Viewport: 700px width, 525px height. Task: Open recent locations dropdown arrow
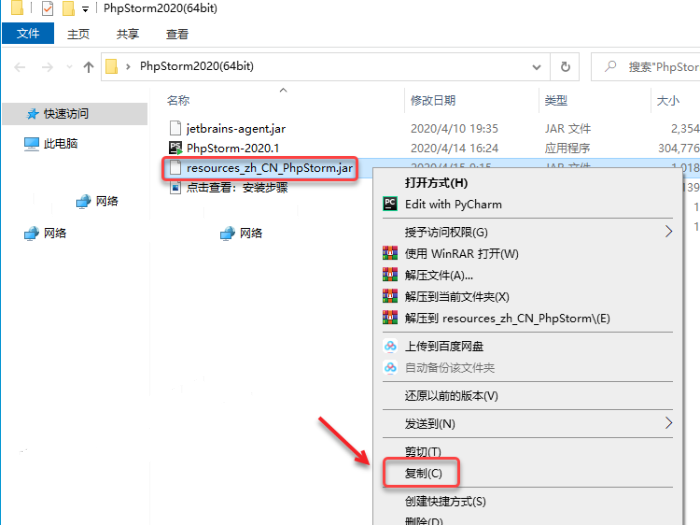(69, 67)
